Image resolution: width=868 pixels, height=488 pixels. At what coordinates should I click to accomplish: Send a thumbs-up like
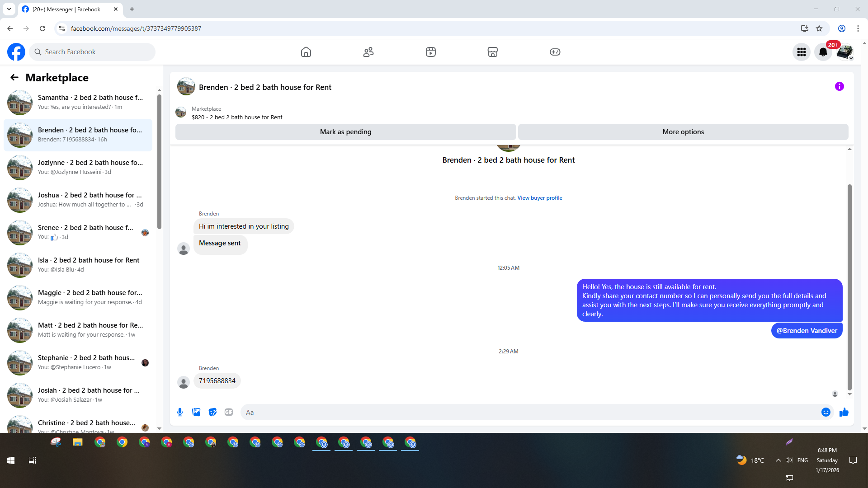point(844,412)
